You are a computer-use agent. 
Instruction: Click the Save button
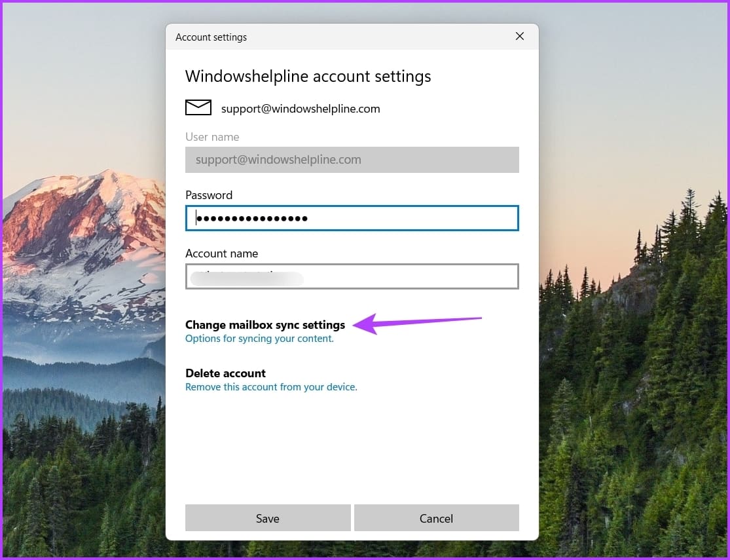[x=268, y=518]
